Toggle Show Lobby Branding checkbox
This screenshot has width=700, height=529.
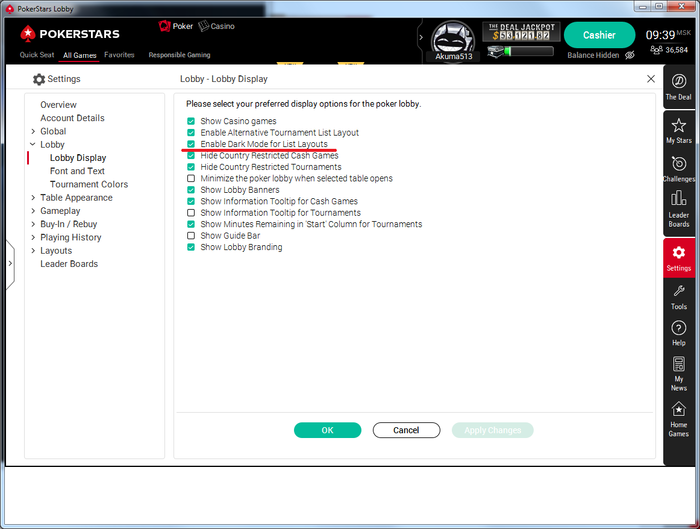pos(191,247)
